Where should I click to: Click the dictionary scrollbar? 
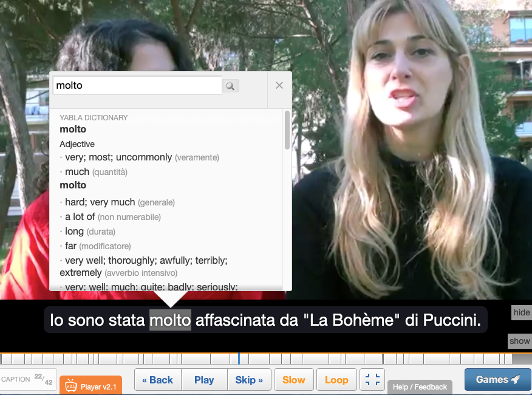tap(287, 131)
